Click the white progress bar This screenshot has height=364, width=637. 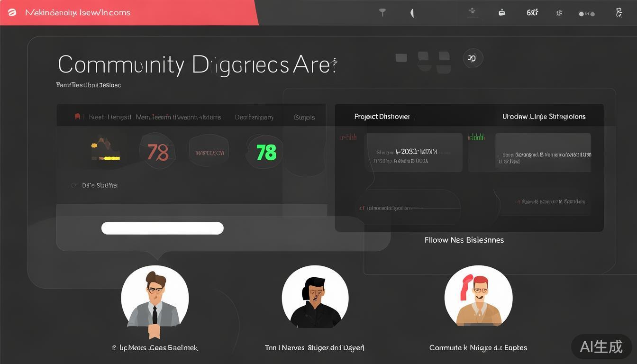click(162, 228)
